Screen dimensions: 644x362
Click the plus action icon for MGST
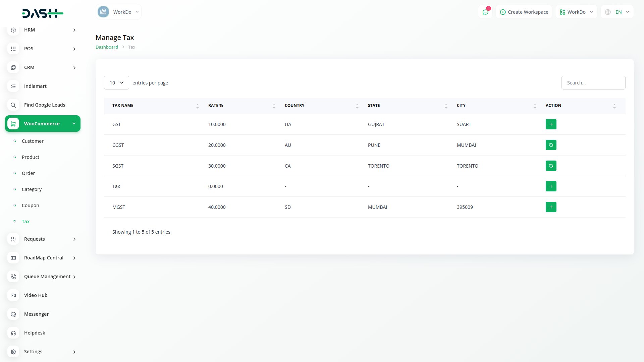coord(551,207)
